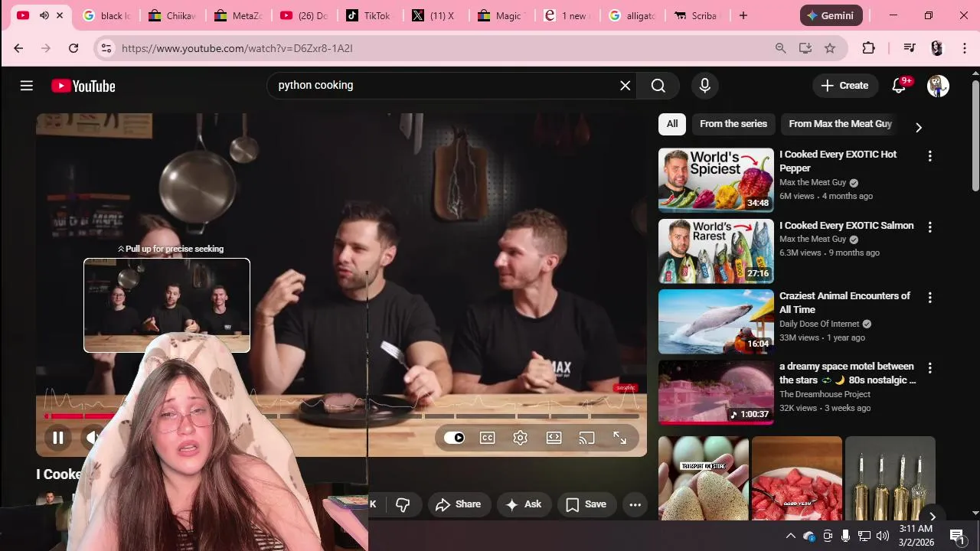Image resolution: width=980 pixels, height=551 pixels.
Task: Click the search magnifier button
Action: 658,86
